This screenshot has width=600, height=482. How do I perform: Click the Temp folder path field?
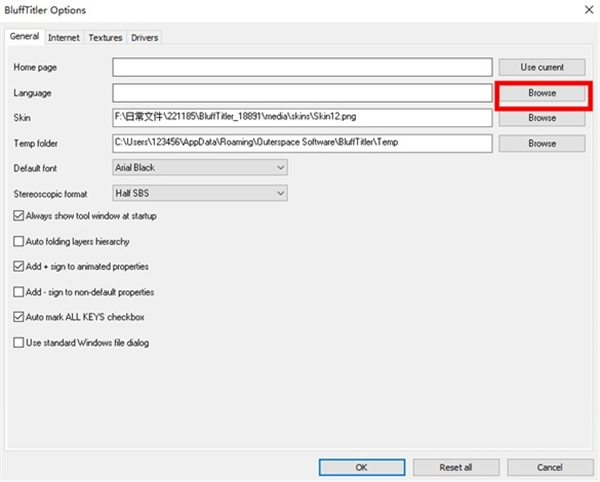302,143
